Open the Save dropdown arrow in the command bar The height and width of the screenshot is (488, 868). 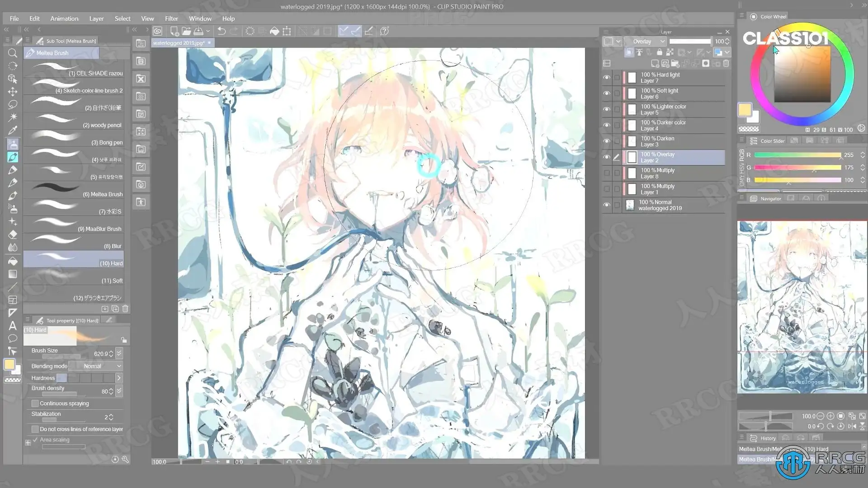point(208,31)
